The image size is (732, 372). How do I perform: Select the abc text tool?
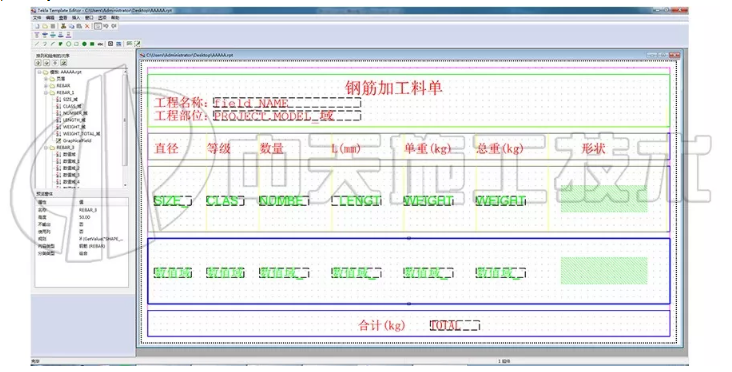click(x=100, y=44)
